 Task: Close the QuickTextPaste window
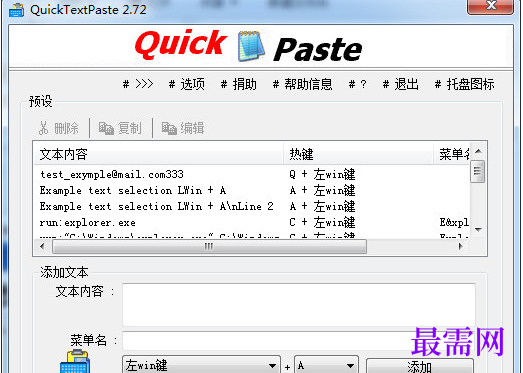point(490,6)
